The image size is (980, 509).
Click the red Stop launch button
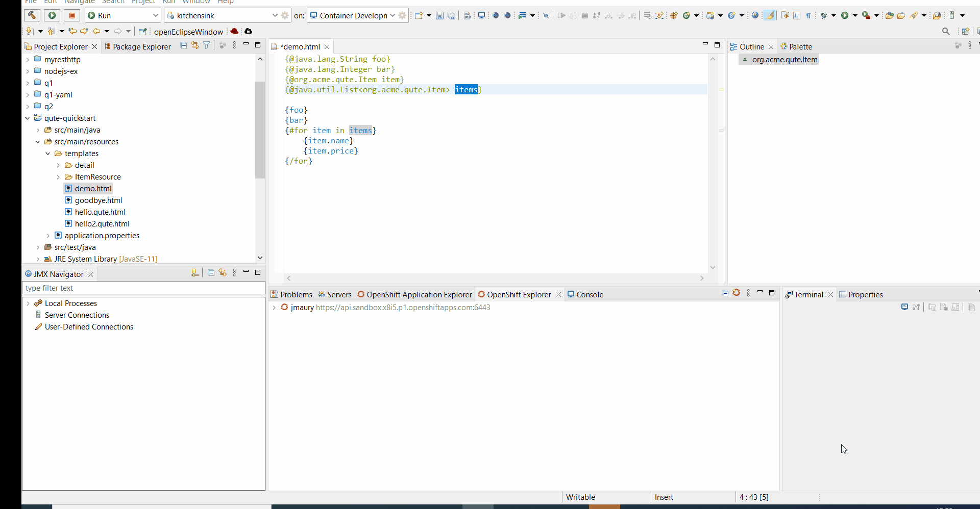(x=72, y=15)
